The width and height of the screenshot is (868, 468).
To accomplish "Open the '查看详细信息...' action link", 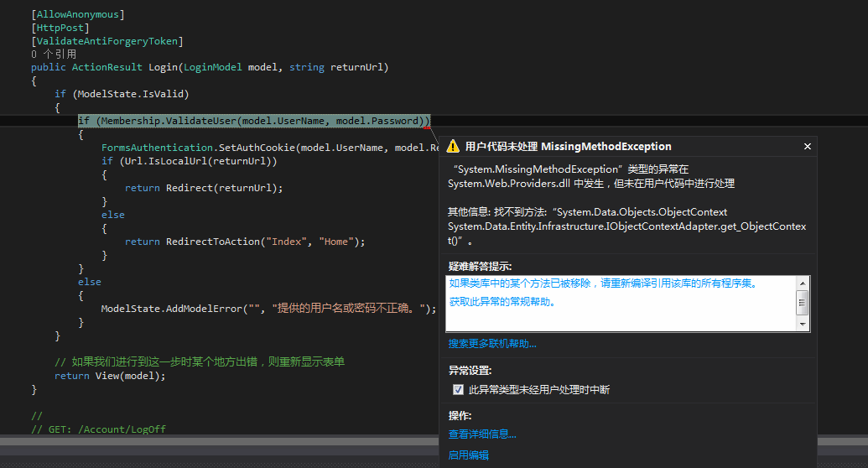I will [x=482, y=434].
